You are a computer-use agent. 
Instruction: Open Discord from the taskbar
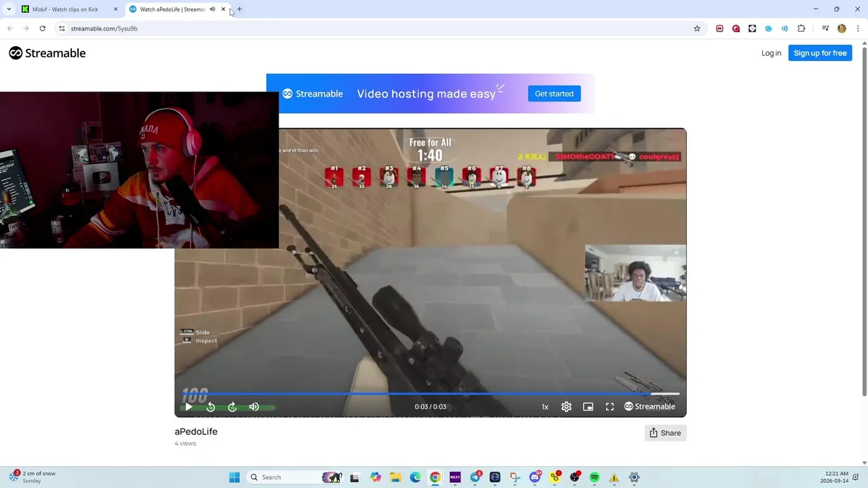(x=535, y=477)
